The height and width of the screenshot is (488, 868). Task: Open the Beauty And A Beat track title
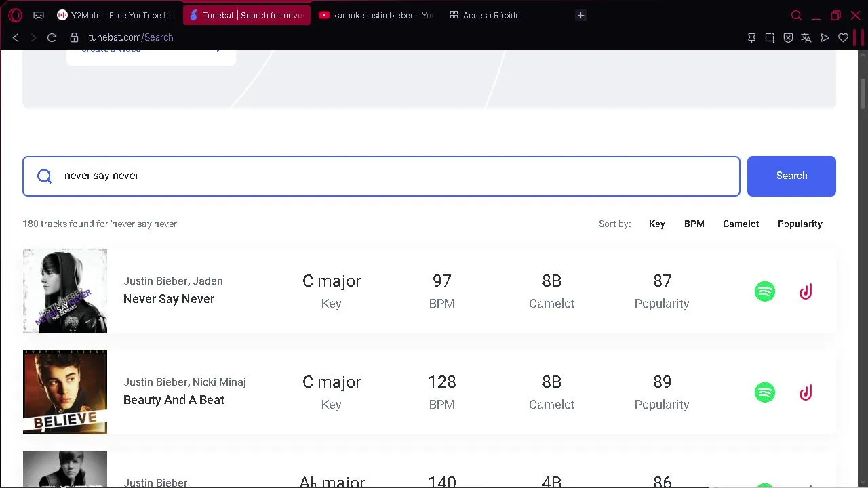174,400
